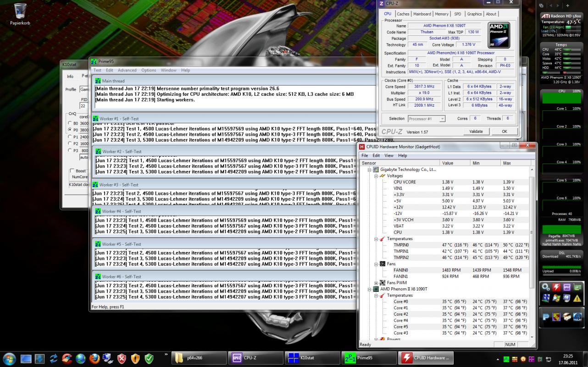
Task: Click the Prime95 icon in its title bar
Action: pyautogui.click(x=94, y=61)
